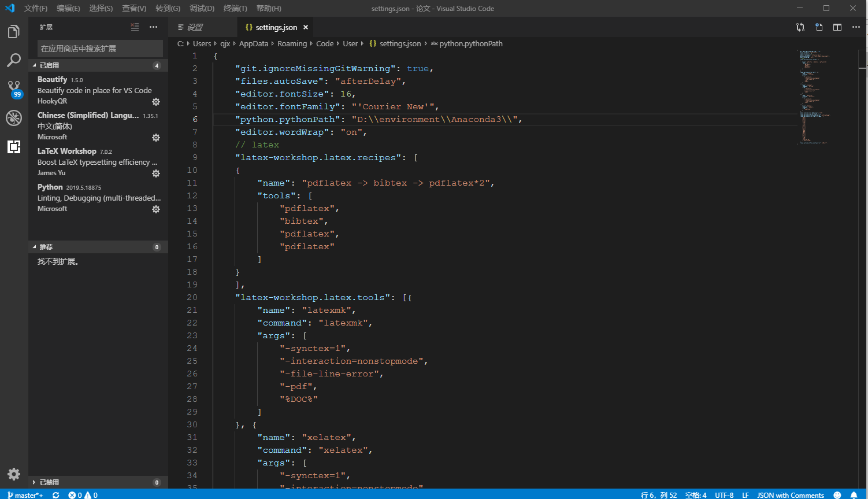Screen dimensions: 868x499
Task: Click the open settings UI icon in toolbar
Action: 819,27
